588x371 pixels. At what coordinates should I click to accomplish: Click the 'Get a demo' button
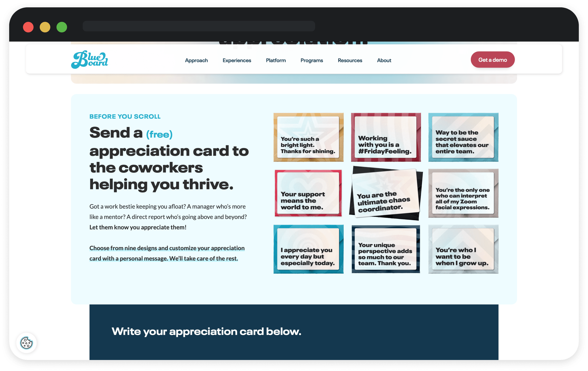click(x=492, y=59)
